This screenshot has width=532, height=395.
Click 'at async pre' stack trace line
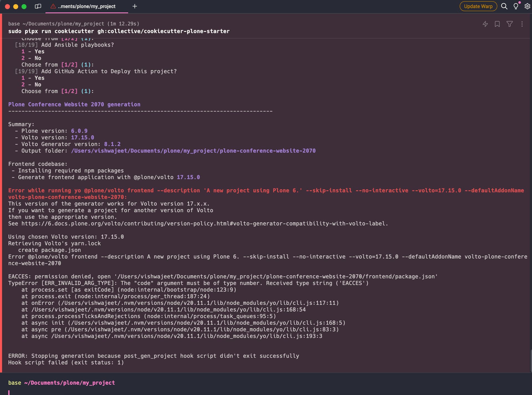[x=180, y=330]
